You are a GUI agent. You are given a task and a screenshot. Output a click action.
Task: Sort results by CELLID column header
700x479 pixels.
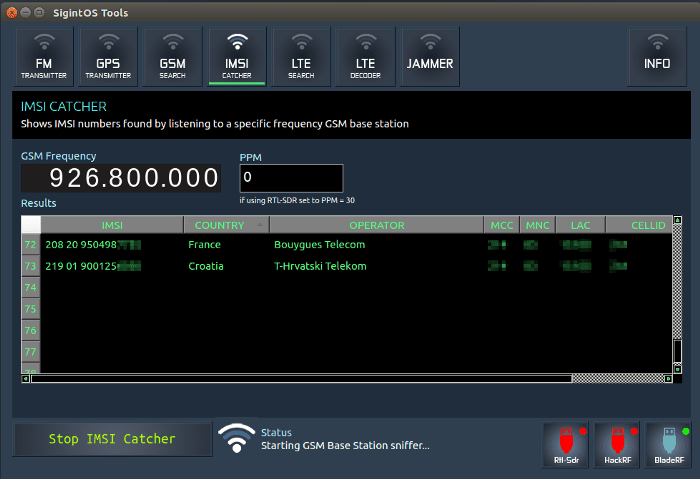click(639, 225)
